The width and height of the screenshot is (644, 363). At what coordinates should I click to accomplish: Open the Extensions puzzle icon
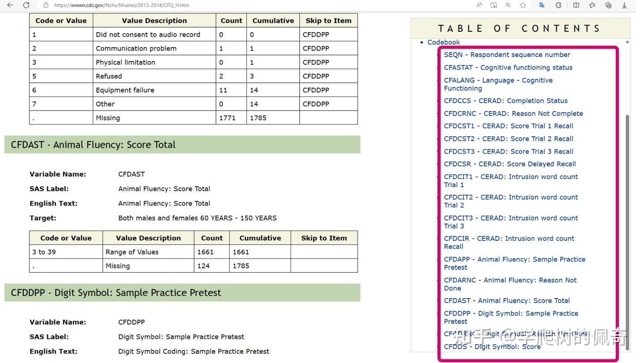click(x=559, y=5)
